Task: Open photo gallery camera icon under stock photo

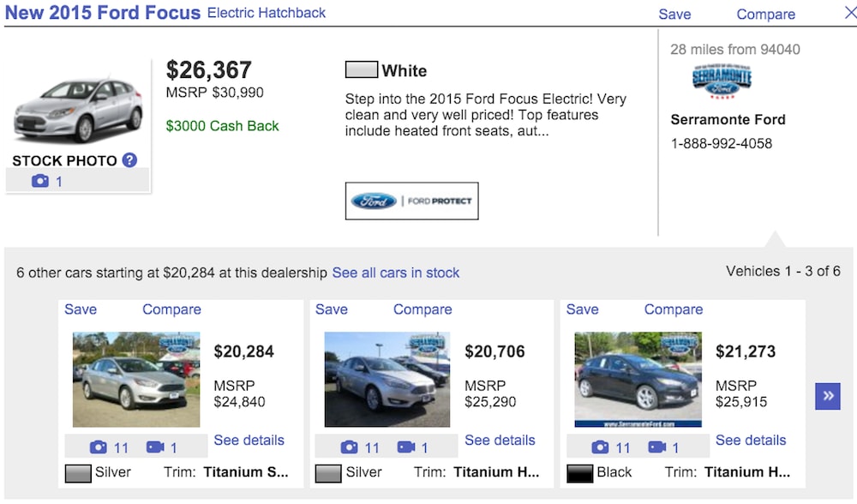Action: [x=40, y=181]
